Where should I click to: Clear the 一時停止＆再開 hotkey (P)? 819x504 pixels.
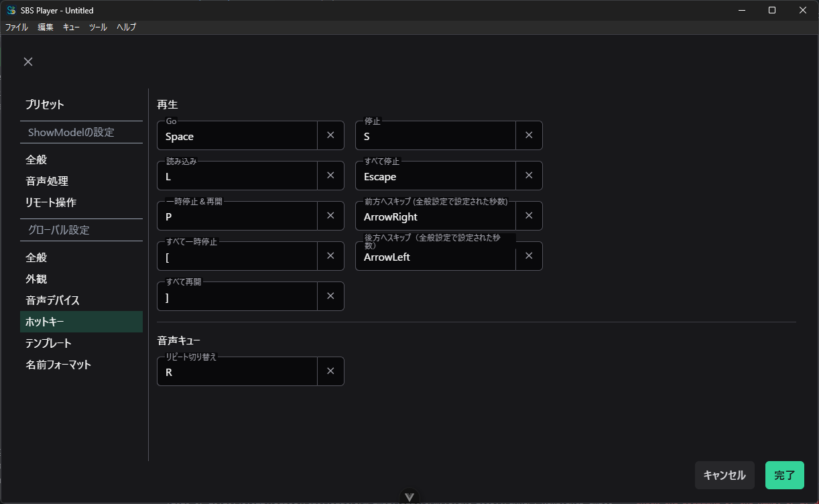330,216
